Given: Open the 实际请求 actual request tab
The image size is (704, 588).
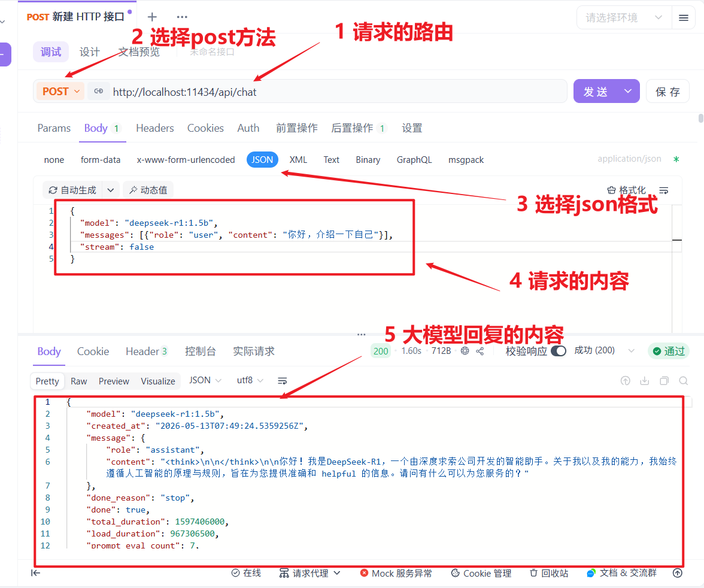Looking at the screenshot, I should (254, 351).
